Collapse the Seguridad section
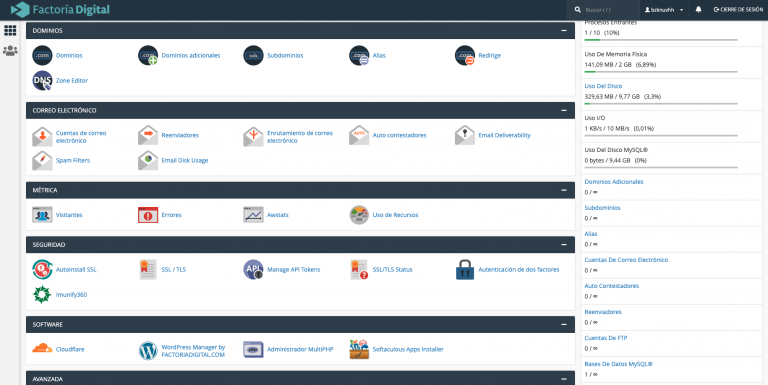This screenshot has height=385, width=768. [x=564, y=244]
